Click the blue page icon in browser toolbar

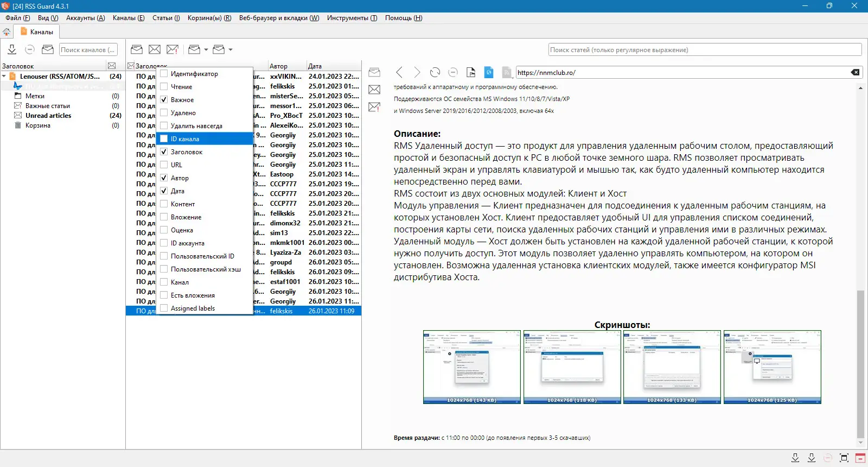pyautogui.click(x=489, y=72)
